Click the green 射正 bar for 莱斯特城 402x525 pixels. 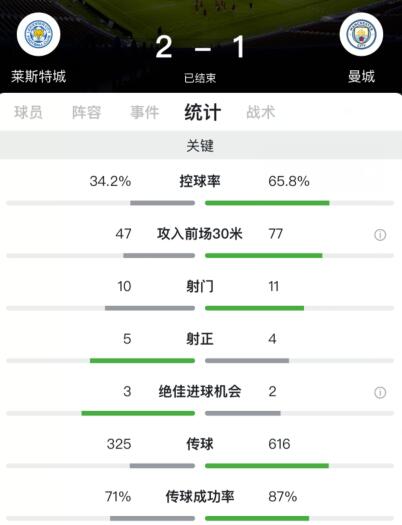pyautogui.click(x=142, y=361)
